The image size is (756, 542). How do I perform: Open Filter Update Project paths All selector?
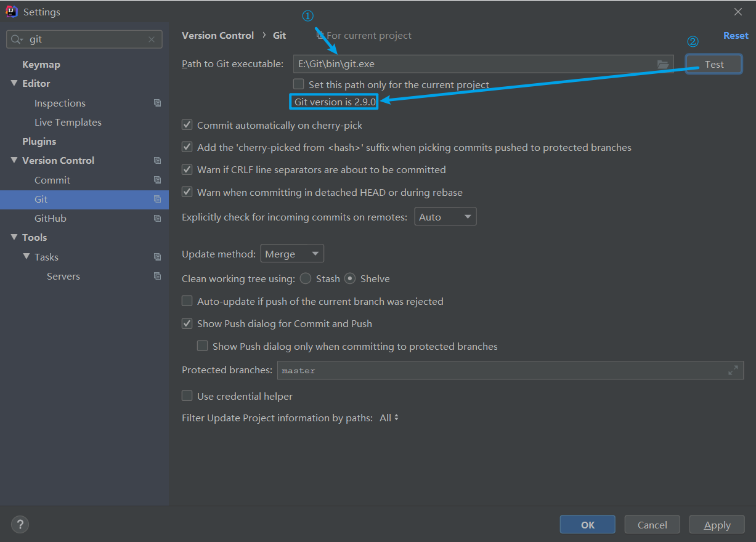tap(389, 418)
